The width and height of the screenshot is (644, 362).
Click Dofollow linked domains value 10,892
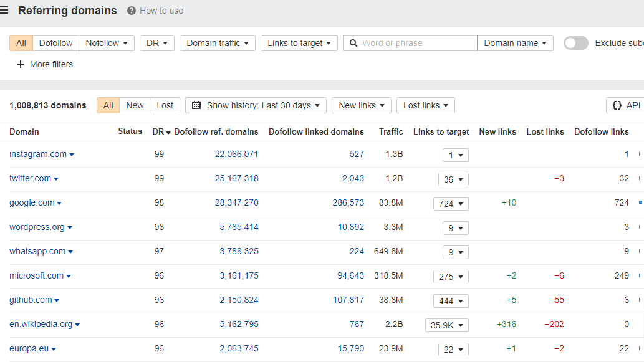(351, 227)
